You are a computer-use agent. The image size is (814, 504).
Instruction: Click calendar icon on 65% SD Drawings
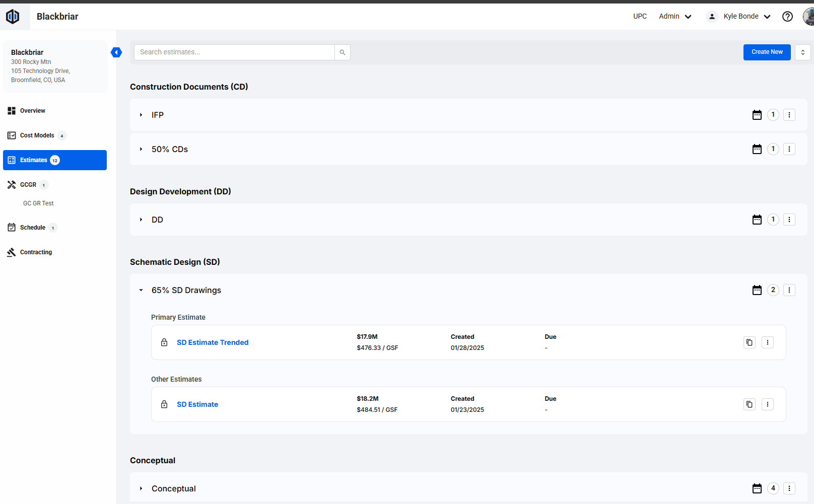coord(757,290)
